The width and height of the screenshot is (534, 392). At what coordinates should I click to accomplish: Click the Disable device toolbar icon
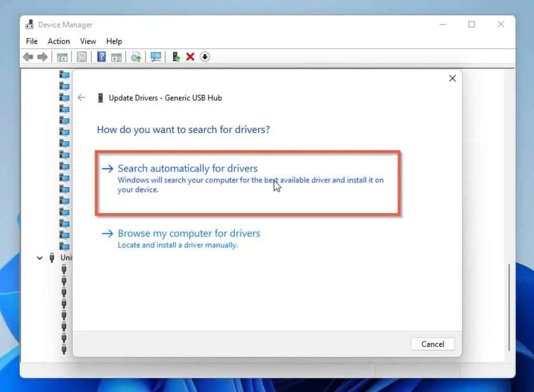pos(205,56)
